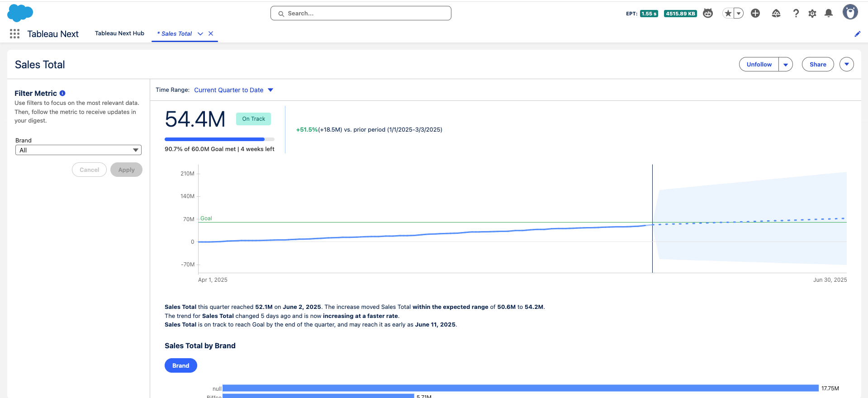This screenshot has height=398, width=868.
Task: Toggle the favorites star button
Action: [x=728, y=14]
